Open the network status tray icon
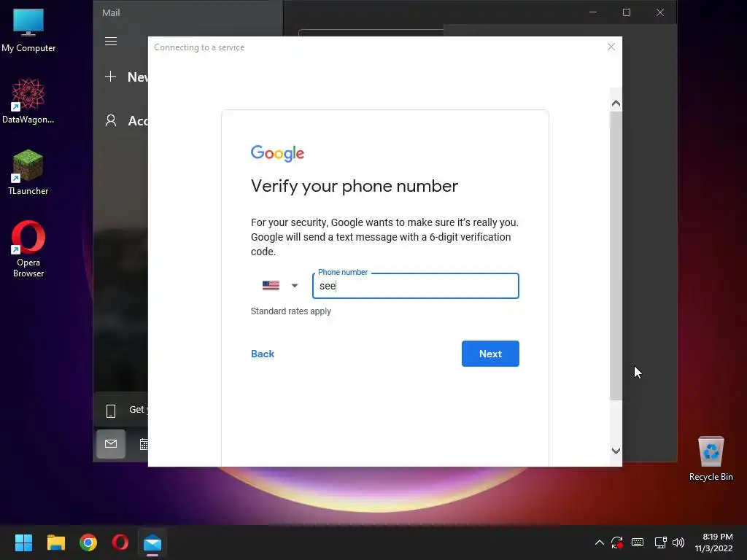The height and width of the screenshot is (560, 747). pos(660,542)
